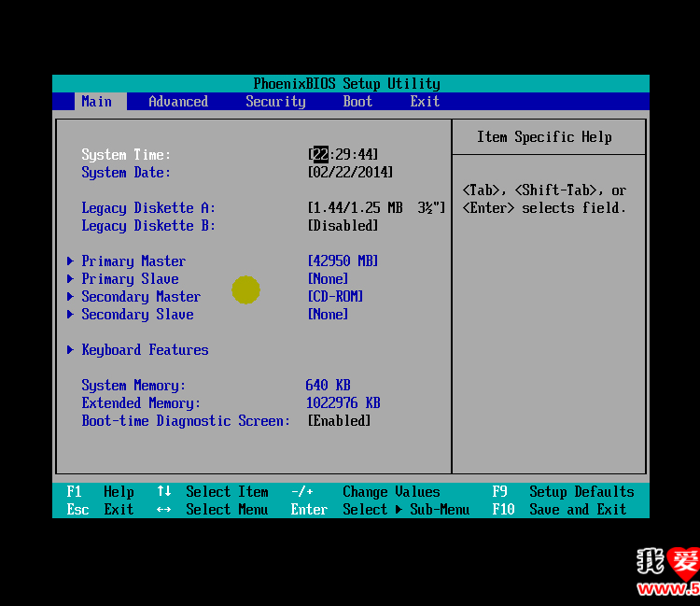
Task: Click the left-right arrows Select Menu hint
Action: [213, 510]
